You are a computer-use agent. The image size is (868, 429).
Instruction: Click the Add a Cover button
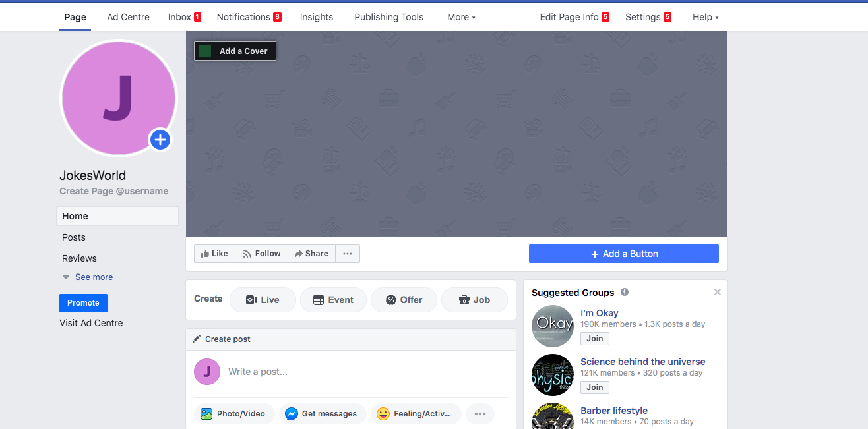[235, 51]
